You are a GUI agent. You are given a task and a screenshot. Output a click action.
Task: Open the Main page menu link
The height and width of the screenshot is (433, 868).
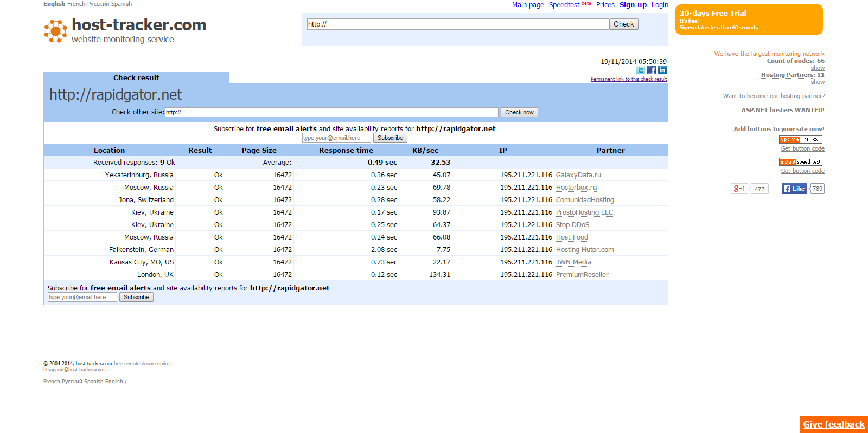(528, 5)
